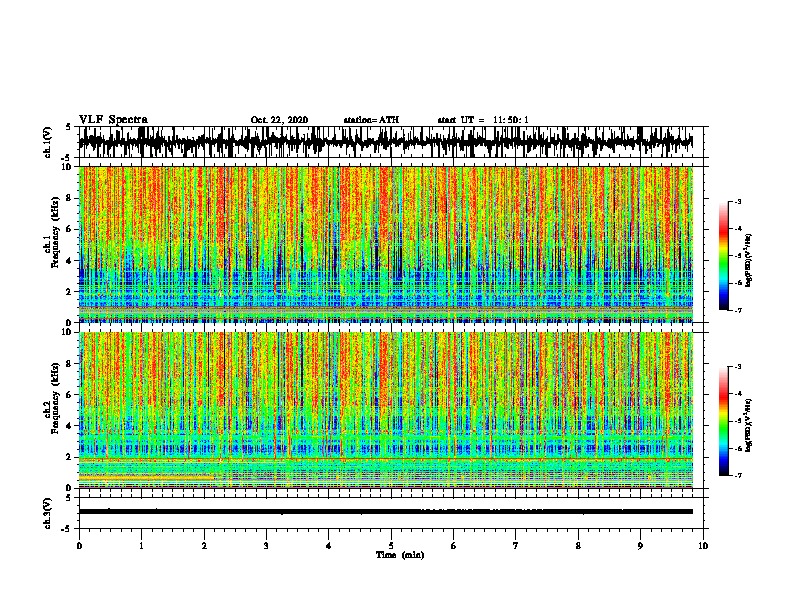792x612 pixels.
Task: Click the time-axis tick label "10" at the right end
Action: [x=703, y=546]
